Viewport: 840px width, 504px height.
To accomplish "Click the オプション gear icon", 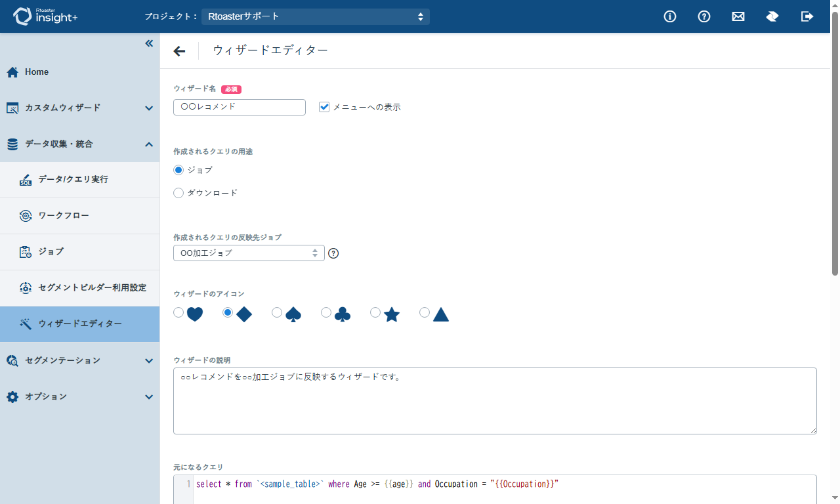I will pos(12,396).
